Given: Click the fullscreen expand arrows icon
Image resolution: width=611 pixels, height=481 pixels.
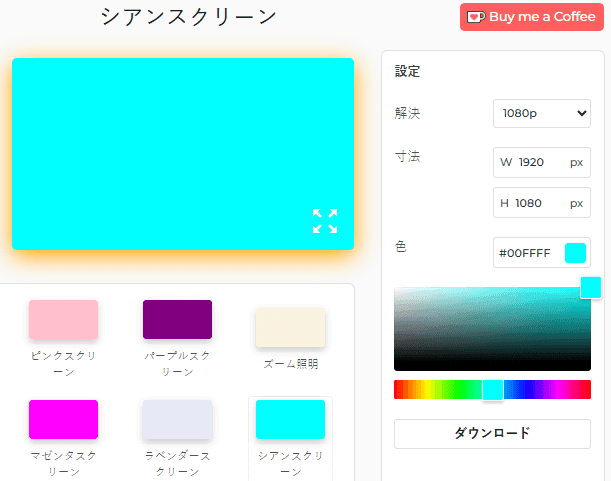Looking at the screenshot, I should tap(325, 221).
